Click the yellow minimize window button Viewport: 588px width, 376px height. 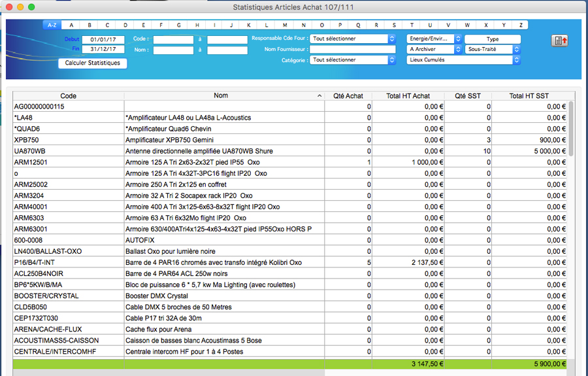20,7
